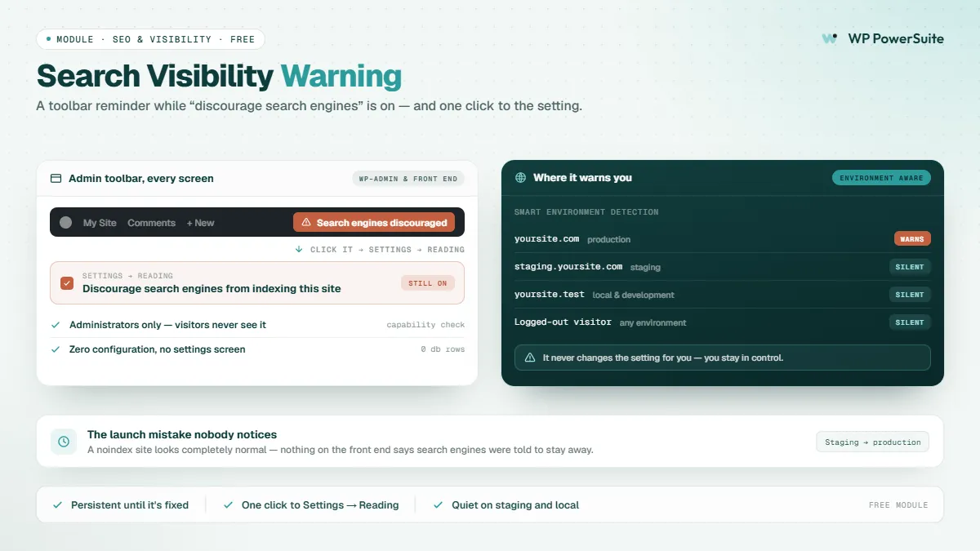Click 'The launch mistake nobody notices' heading

click(182, 435)
